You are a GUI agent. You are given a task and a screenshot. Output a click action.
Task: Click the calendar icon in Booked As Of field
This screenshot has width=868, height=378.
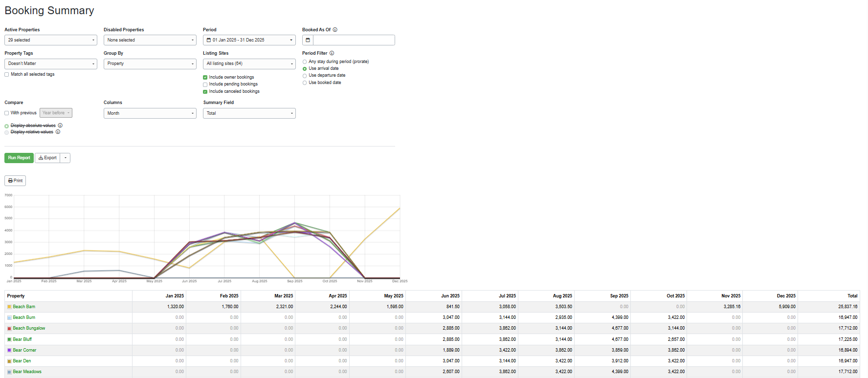point(308,40)
